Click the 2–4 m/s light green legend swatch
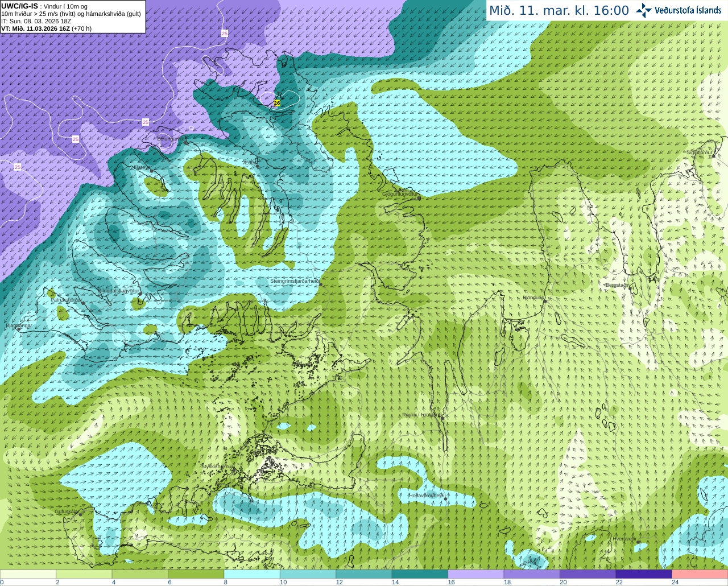Viewport: 728px width, 586px height. (x=84, y=574)
